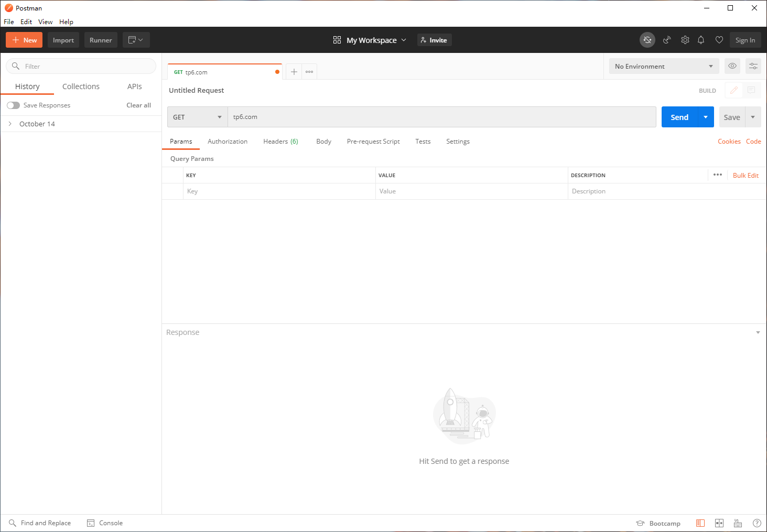Click the Sign In button
767x532 pixels.
pyautogui.click(x=745, y=40)
